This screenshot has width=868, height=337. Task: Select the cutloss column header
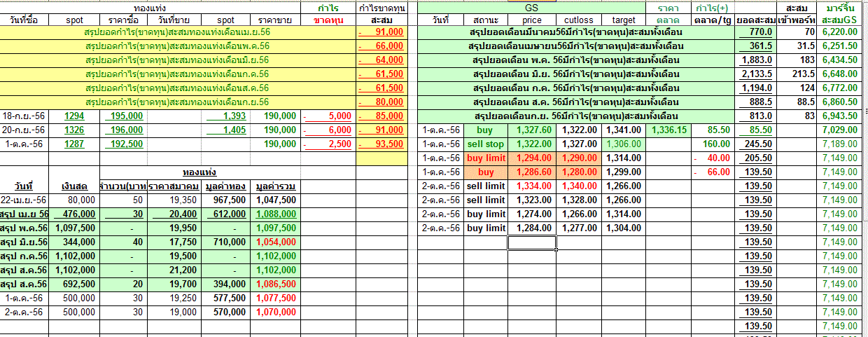pyautogui.click(x=579, y=20)
